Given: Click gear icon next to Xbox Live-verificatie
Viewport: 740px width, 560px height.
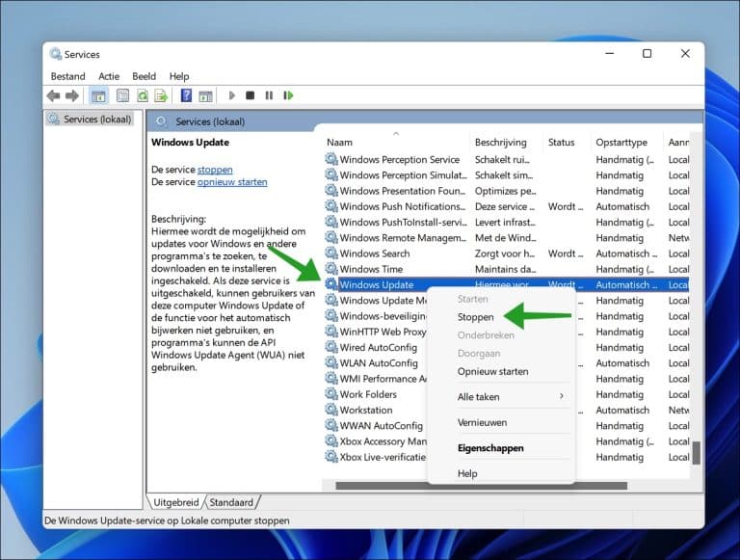Looking at the screenshot, I should (331, 457).
